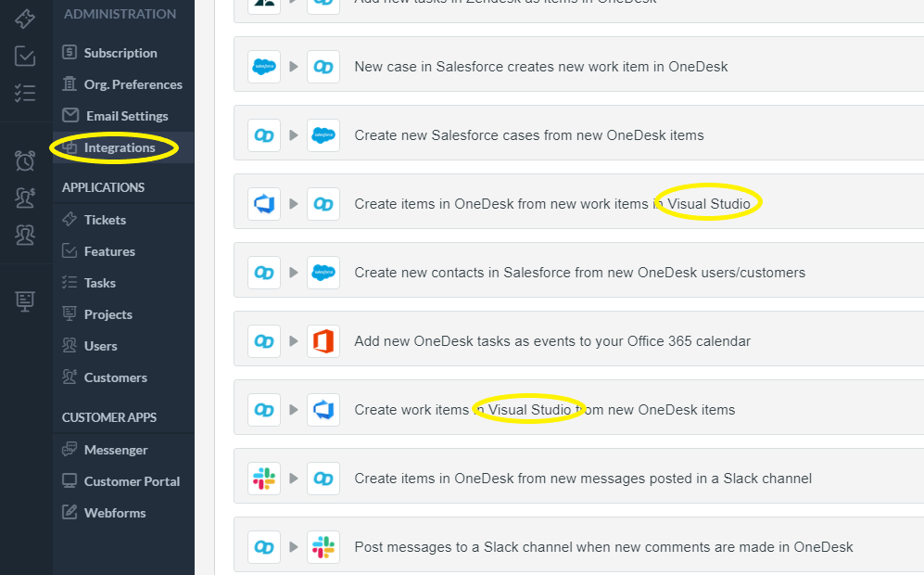924x575 pixels.
Task: Open Org. Preferences page
Action: click(133, 84)
